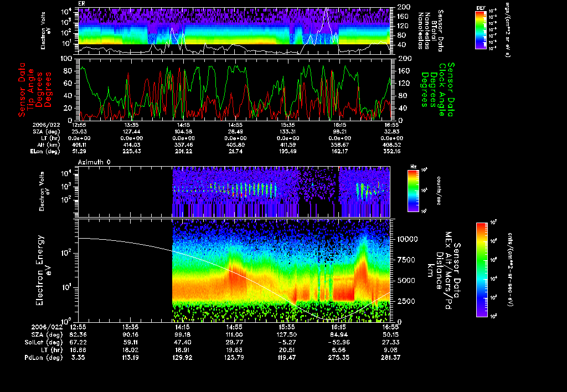Image resolution: width=567 pixels, height=392 pixels.
Task: Click the SolLat value 67.22
Action: tap(79, 343)
